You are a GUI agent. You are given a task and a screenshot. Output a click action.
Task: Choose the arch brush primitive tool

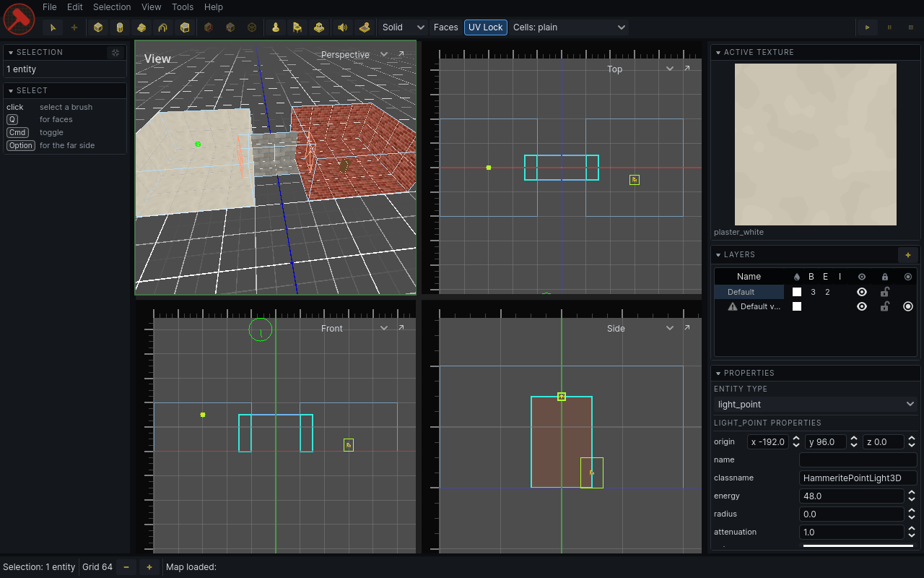pyautogui.click(x=163, y=27)
